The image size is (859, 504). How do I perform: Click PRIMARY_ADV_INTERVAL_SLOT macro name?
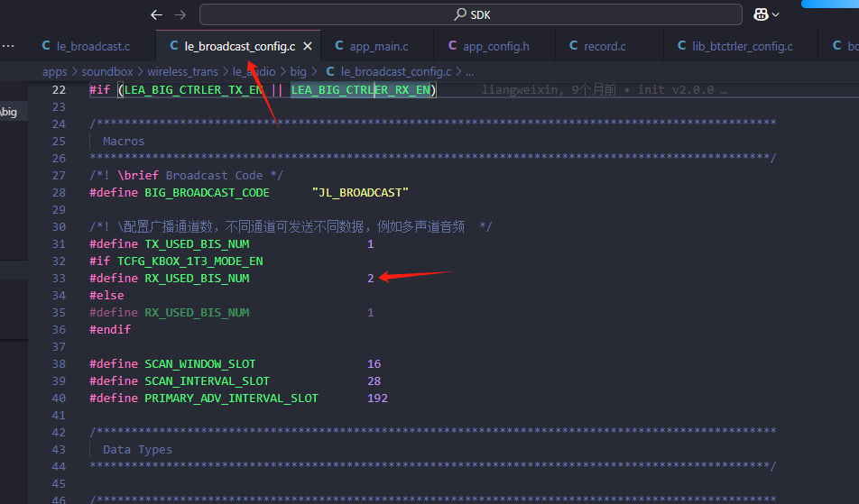(x=231, y=399)
